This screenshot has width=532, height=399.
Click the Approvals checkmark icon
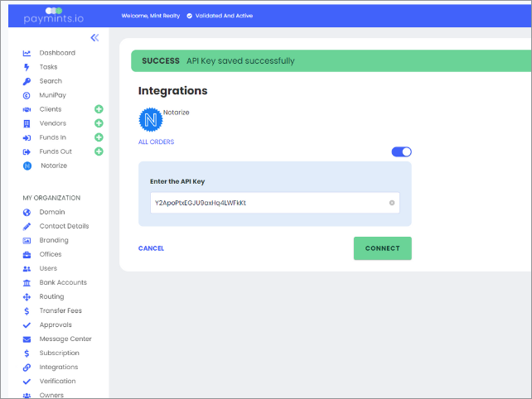click(x=27, y=325)
